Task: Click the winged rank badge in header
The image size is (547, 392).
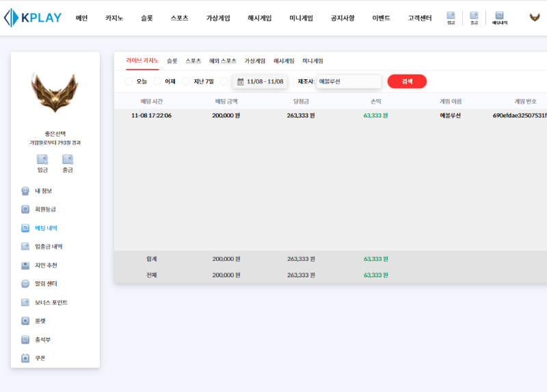Action: click(x=535, y=17)
